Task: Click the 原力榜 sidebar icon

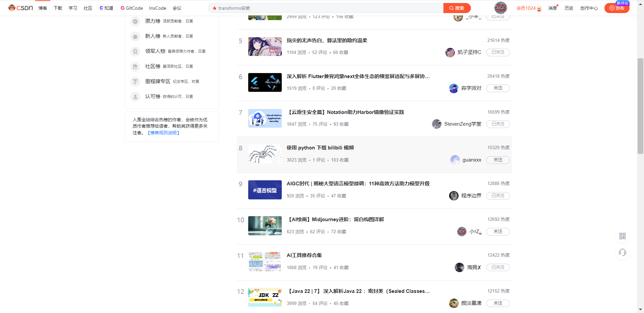Action: coord(135,21)
